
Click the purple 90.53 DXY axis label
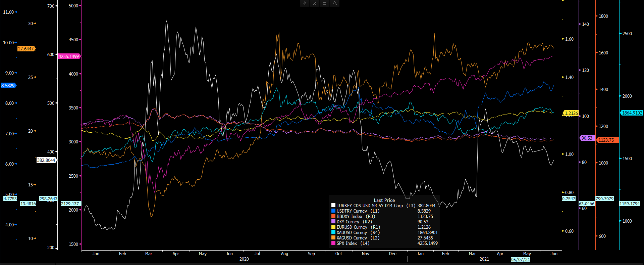(x=587, y=138)
